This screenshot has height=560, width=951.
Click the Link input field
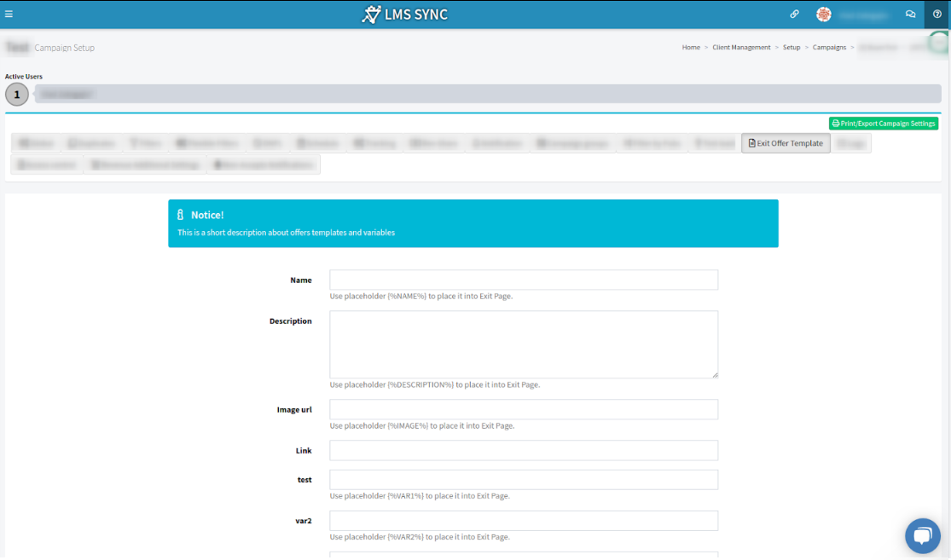(x=524, y=451)
